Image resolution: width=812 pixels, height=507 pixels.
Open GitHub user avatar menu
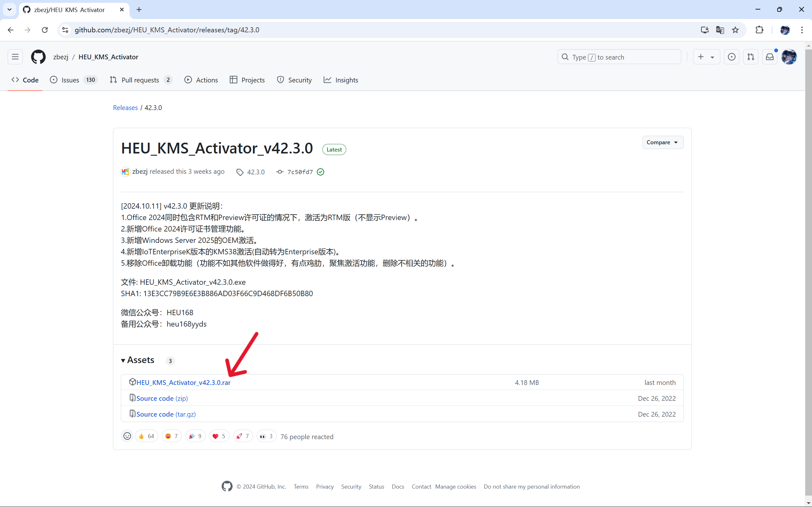[x=789, y=57]
